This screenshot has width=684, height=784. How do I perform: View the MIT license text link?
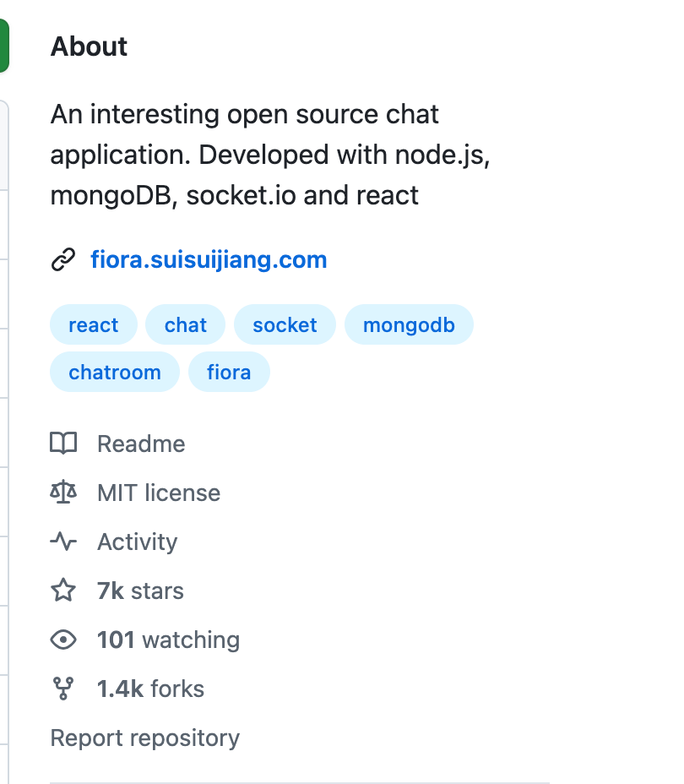pos(159,493)
